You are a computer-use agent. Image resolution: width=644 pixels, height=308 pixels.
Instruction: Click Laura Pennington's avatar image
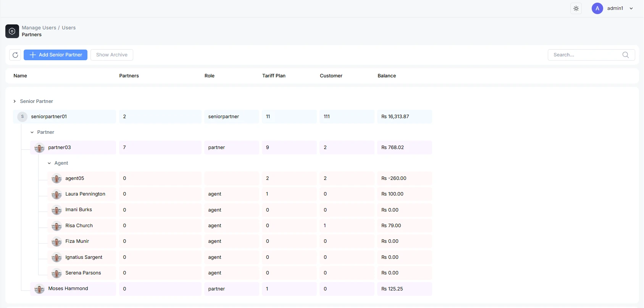click(x=56, y=194)
